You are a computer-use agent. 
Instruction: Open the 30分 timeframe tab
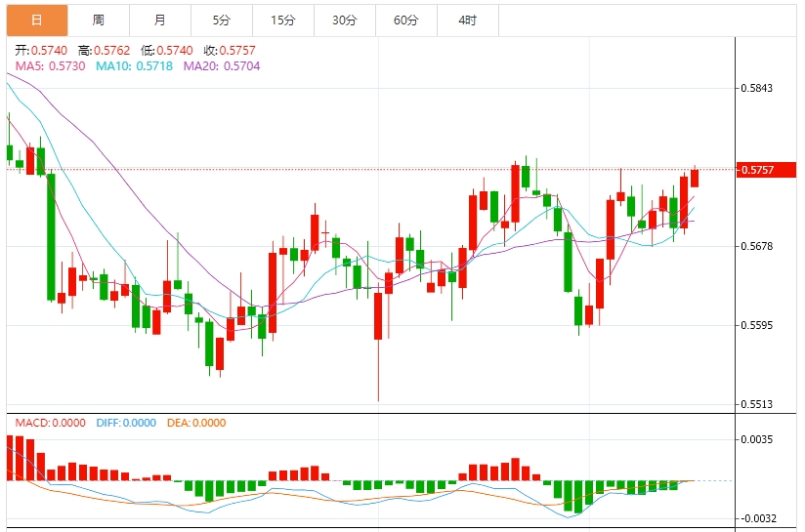(x=345, y=20)
